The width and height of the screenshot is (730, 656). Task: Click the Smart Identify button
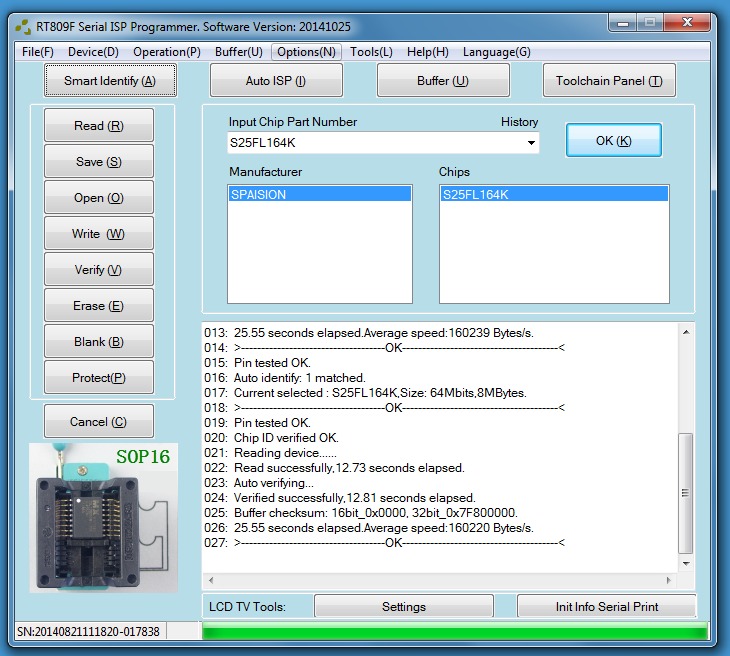110,81
